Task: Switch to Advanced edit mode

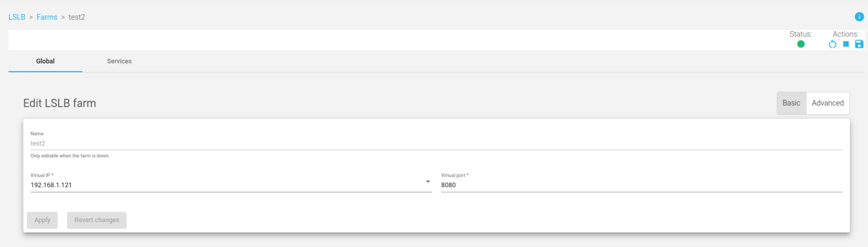Action: [828, 103]
